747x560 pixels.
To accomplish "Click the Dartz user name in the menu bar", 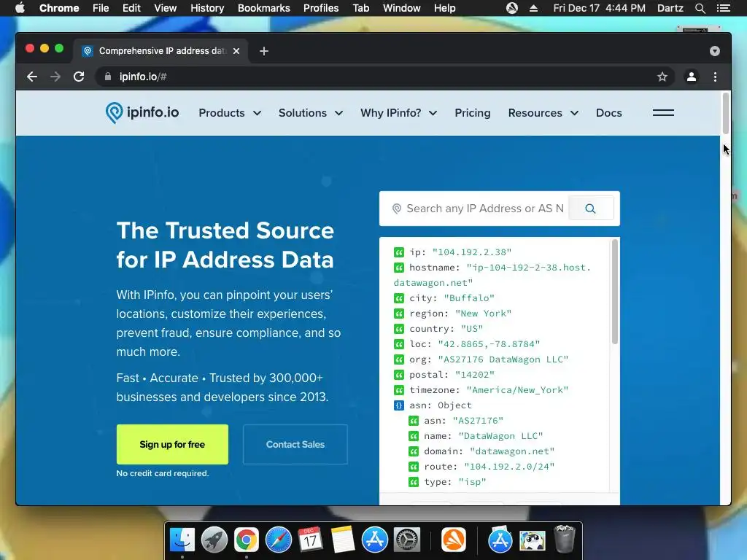I will pos(670,8).
